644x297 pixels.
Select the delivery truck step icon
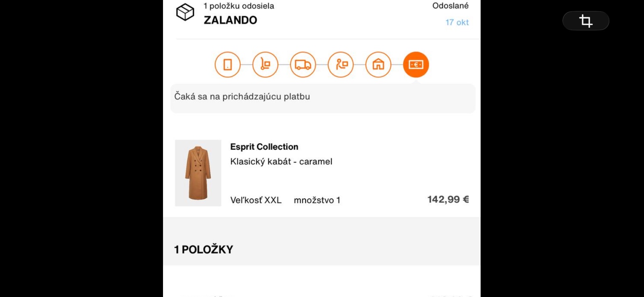click(303, 64)
